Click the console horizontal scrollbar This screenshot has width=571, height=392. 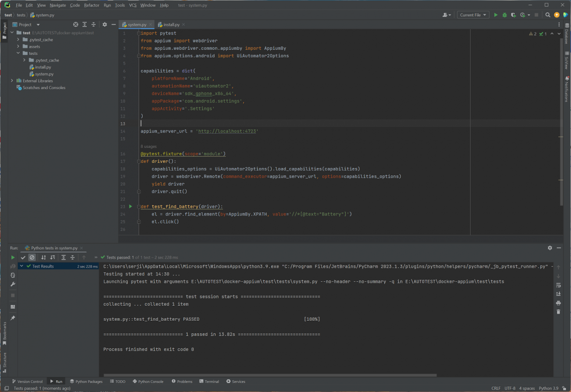click(x=270, y=375)
